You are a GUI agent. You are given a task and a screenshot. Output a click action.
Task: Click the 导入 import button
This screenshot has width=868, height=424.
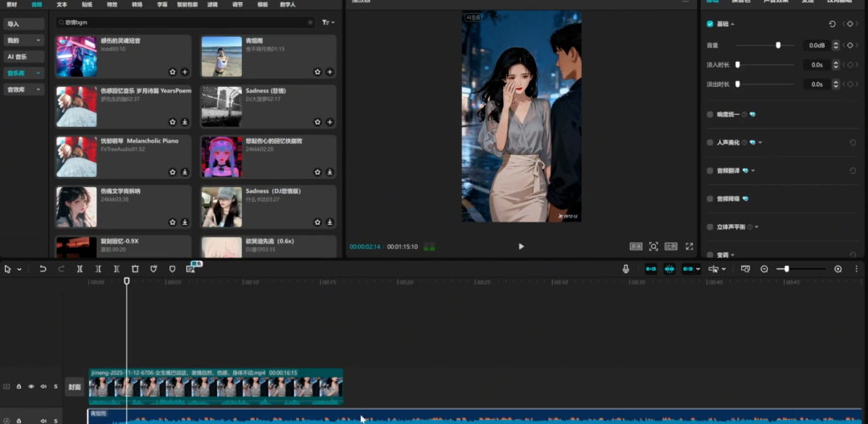(23, 24)
